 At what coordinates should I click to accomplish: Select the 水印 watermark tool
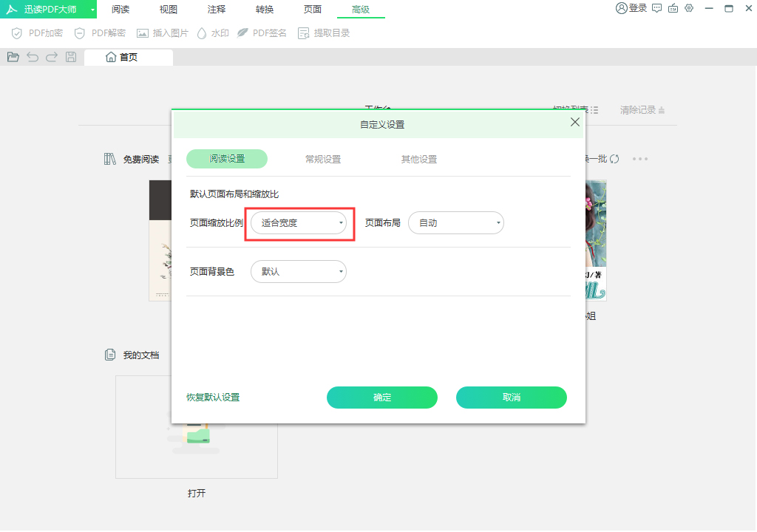click(213, 33)
